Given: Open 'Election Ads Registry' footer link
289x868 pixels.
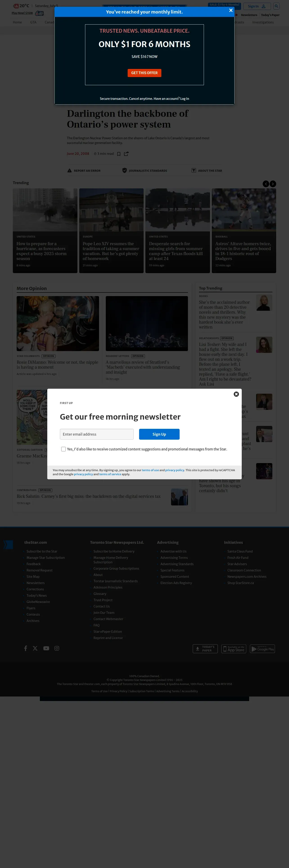Looking at the screenshot, I should tap(176, 583).
